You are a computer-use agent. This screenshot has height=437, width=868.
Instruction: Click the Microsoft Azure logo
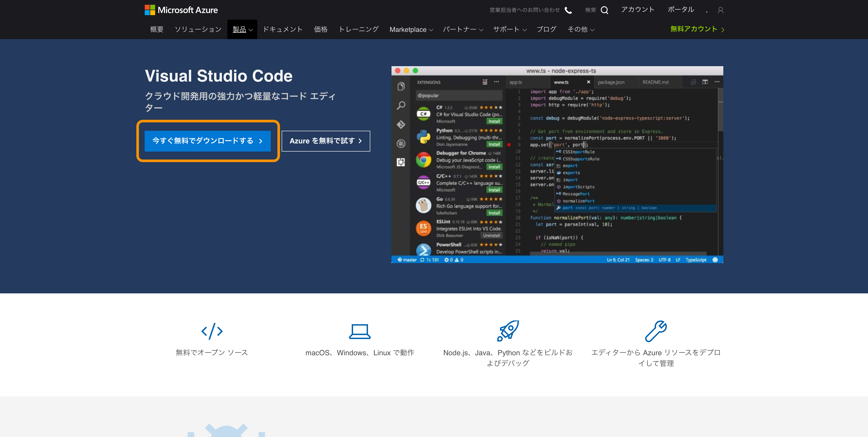pyautogui.click(x=181, y=10)
